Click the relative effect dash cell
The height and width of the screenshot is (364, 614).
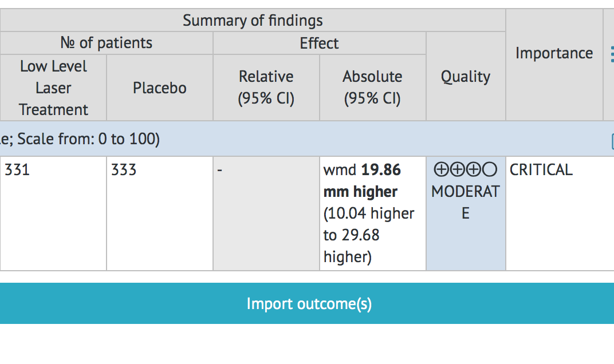[266, 213]
